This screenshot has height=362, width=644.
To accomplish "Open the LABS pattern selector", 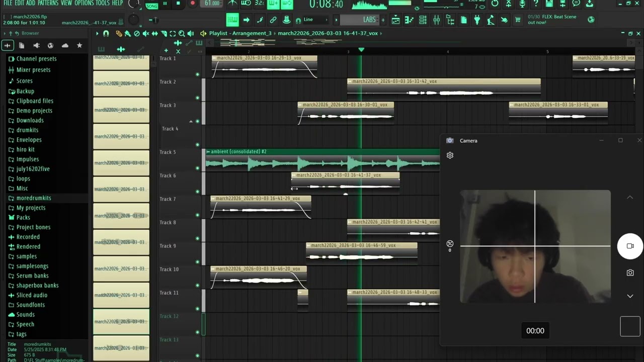I will tap(359, 20).
